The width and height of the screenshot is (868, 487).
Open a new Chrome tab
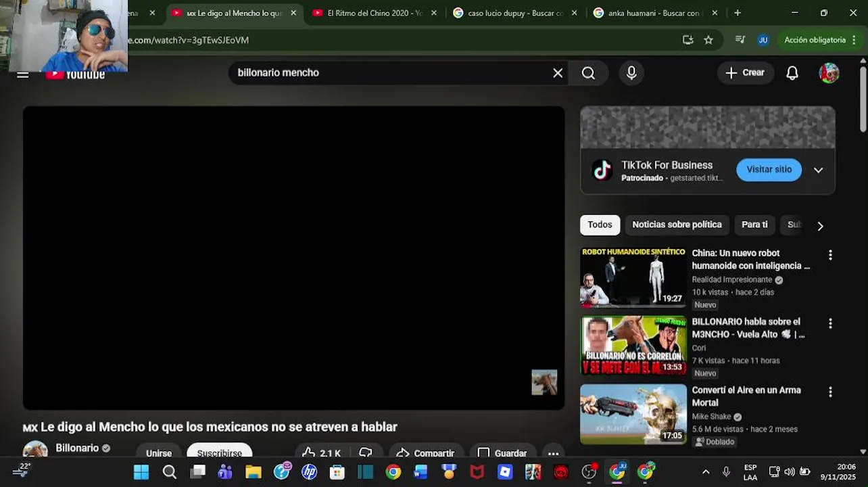(738, 13)
